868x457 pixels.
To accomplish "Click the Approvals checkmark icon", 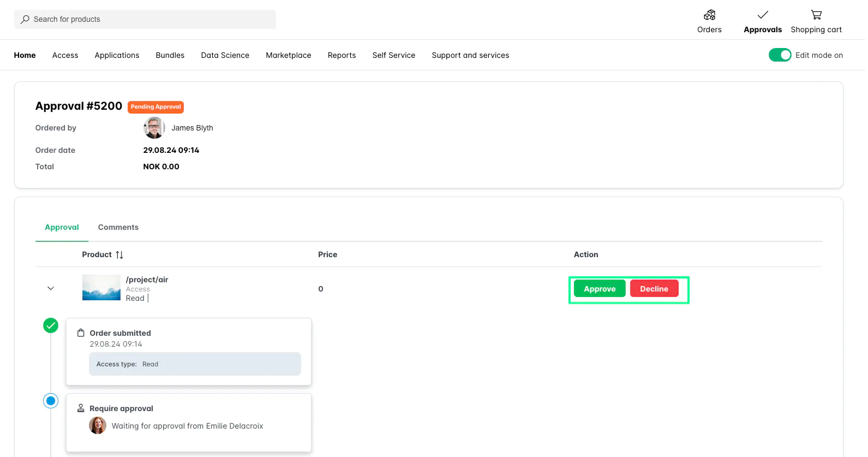I will click(x=763, y=15).
